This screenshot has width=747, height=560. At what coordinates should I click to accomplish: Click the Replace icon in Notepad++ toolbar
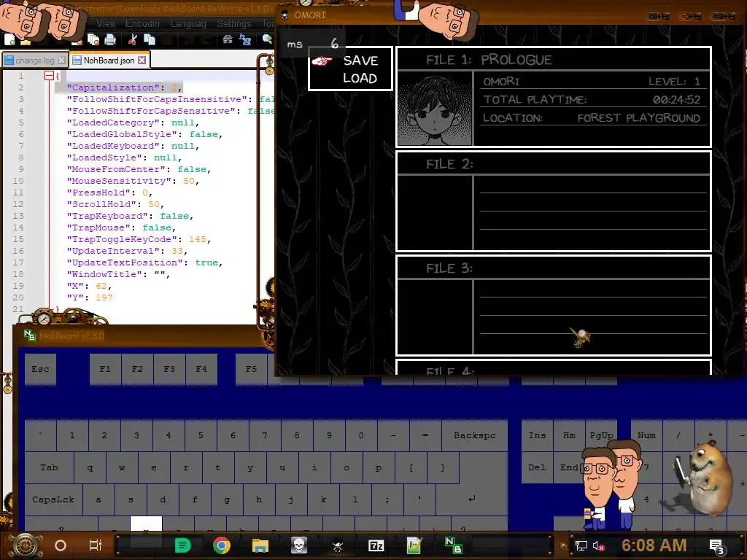pos(245,40)
